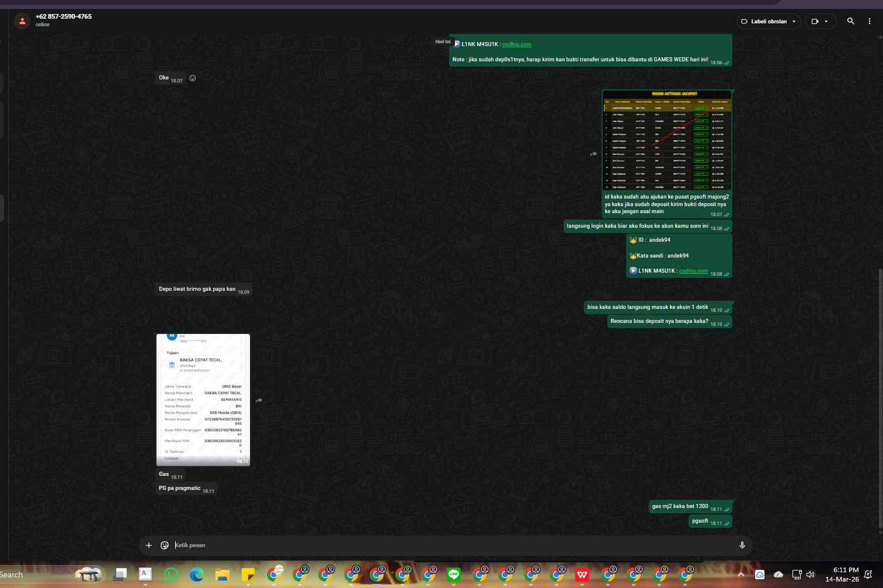Open the volume control in system tray
883x588 pixels.
pos(811,575)
